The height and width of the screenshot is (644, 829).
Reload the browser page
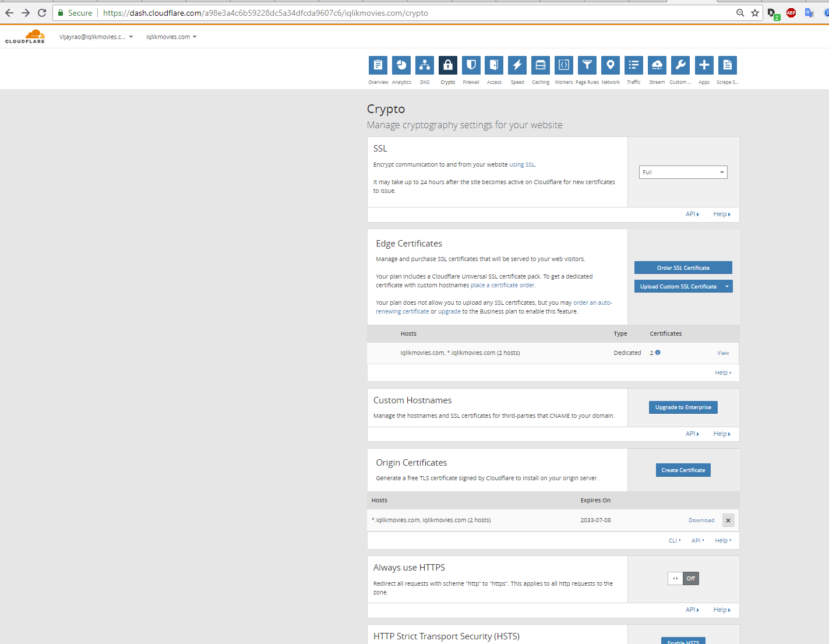click(42, 13)
